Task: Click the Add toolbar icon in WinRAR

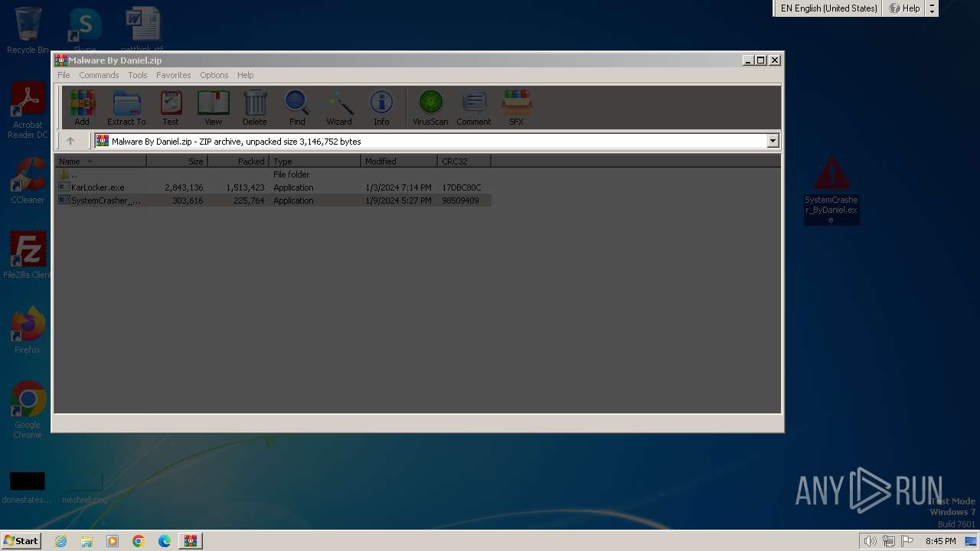Action: tap(82, 107)
